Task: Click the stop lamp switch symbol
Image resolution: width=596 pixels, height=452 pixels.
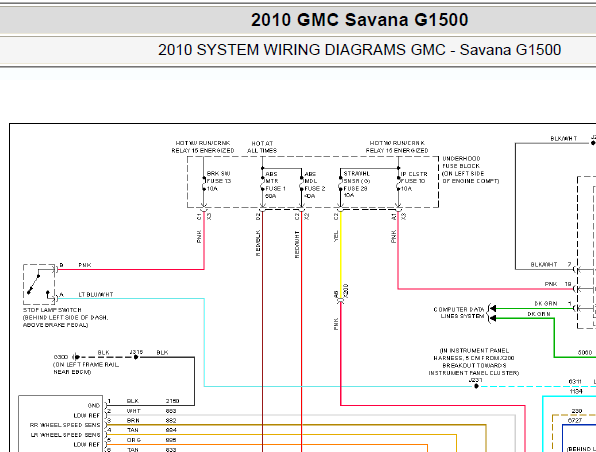Action: point(39,284)
